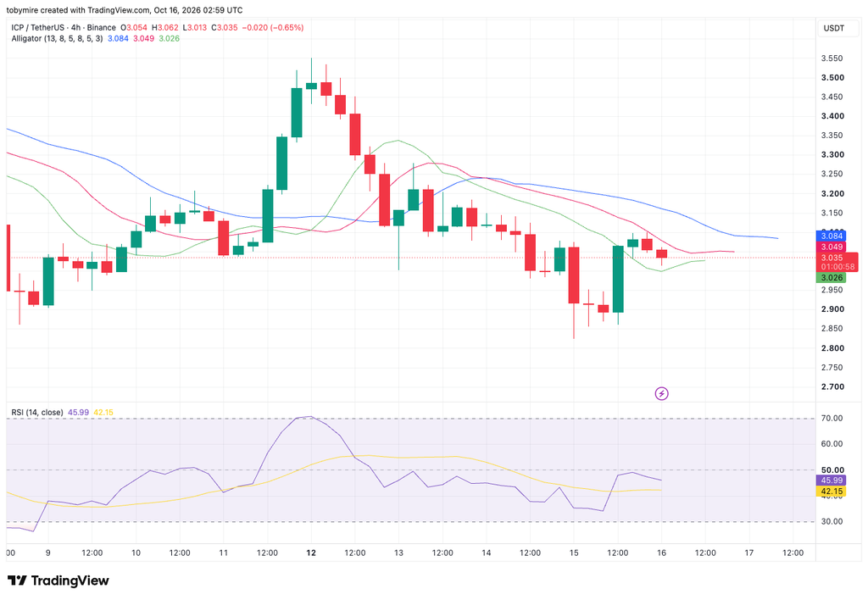Screen dimensions: 868x600
Task: Click the blue 3.084 Alligator price tag
Action: pyautogui.click(x=831, y=236)
